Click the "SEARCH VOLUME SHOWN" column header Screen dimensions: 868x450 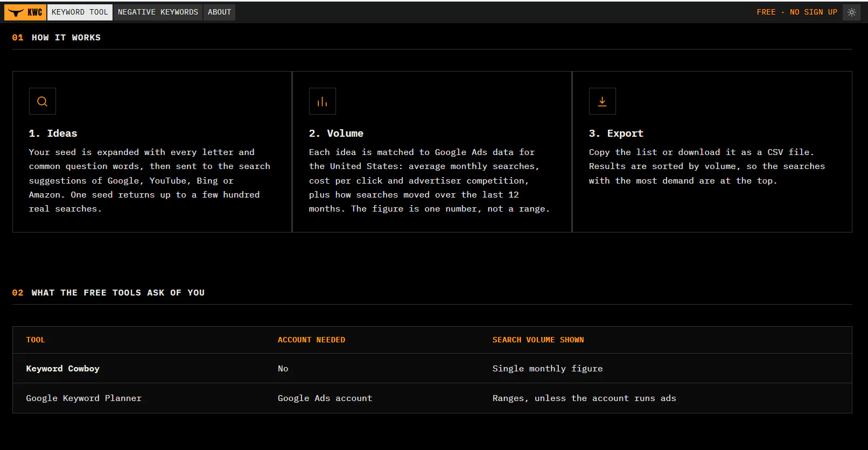[x=538, y=340]
